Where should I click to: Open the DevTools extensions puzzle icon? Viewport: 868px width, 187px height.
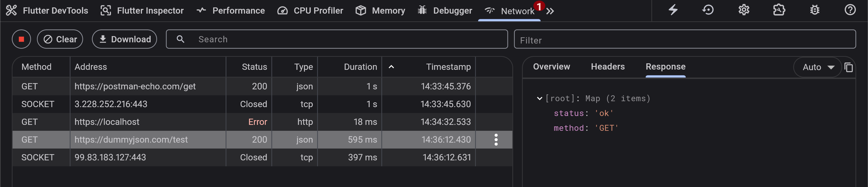pos(779,10)
